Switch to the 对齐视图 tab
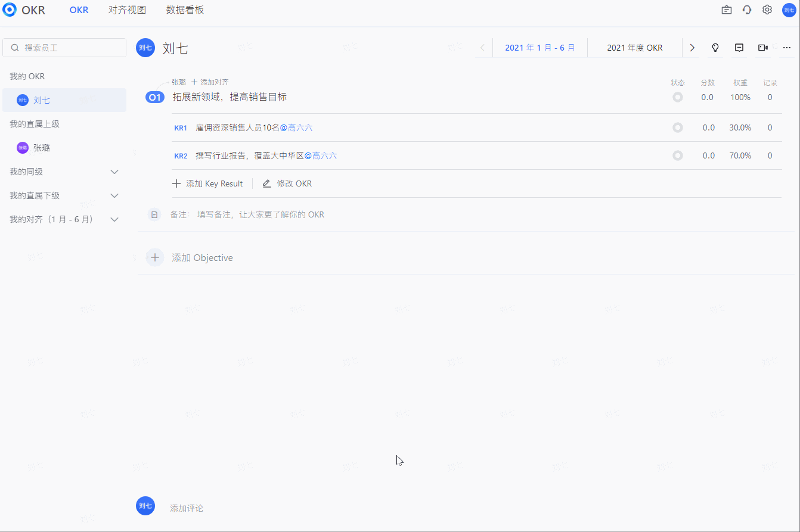 point(127,10)
